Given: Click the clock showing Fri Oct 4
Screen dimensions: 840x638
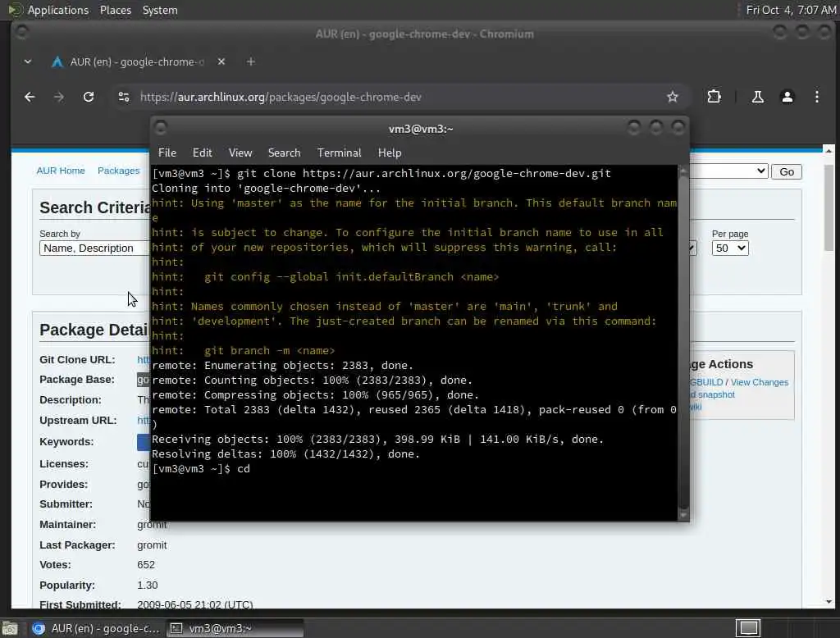Looking at the screenshot, I should (x=791, y=10).
